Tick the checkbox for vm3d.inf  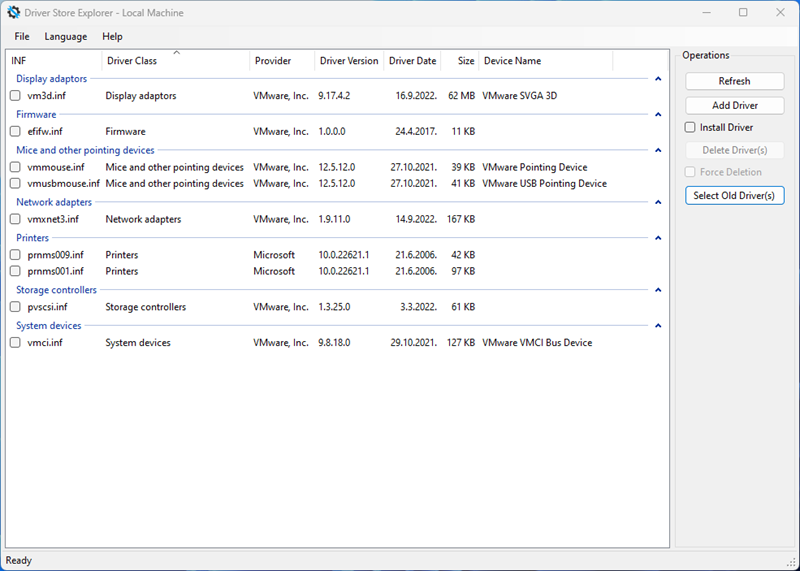click(15, 96)
